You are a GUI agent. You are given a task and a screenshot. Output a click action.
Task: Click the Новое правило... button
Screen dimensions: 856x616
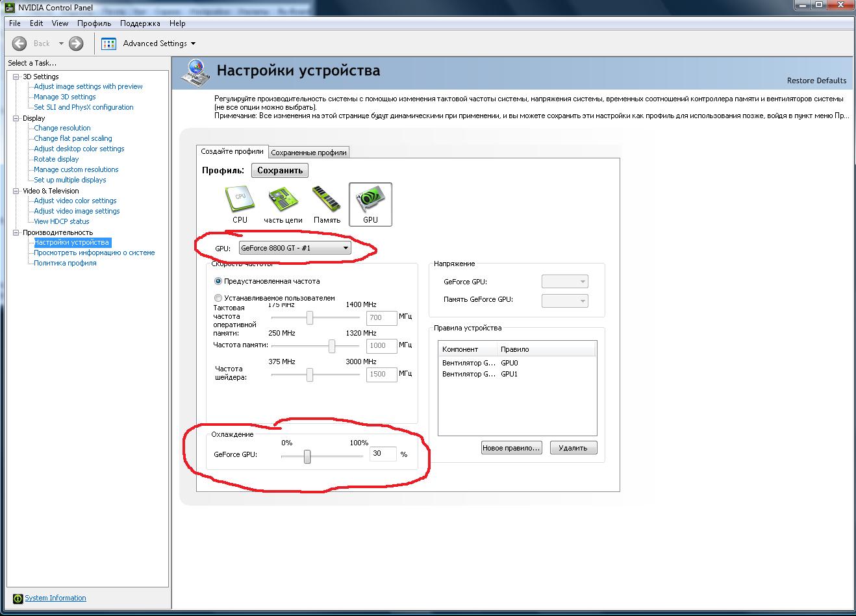511,448
